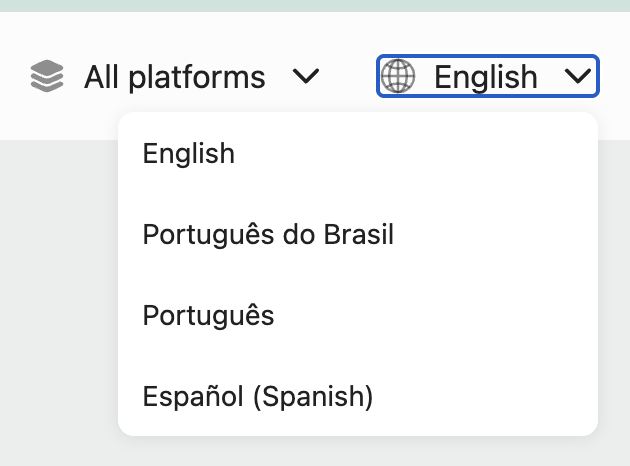Image resolution: width=630 pixels, height=466 pixels.
Task: Click the green strip at the page top
Action: 315,6
